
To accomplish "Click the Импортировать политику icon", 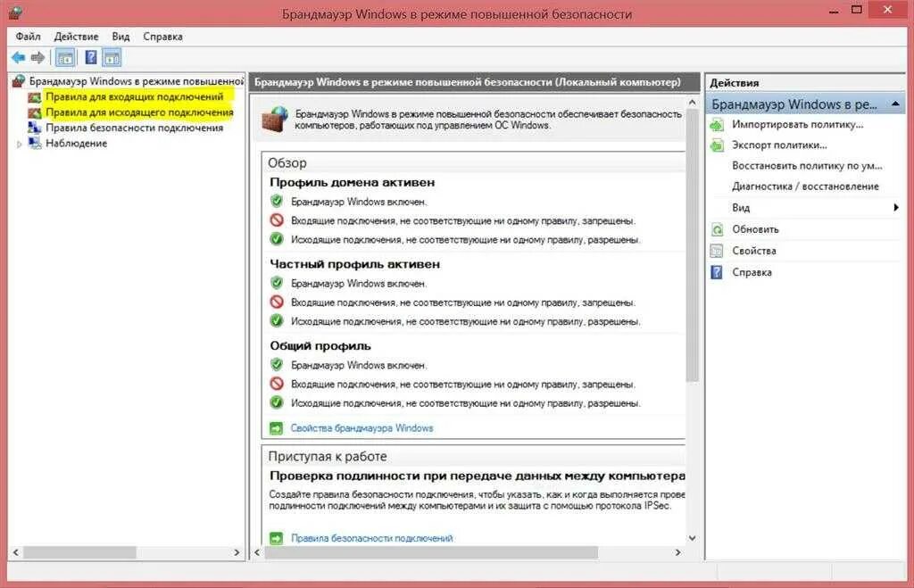I will coord(717,125).
